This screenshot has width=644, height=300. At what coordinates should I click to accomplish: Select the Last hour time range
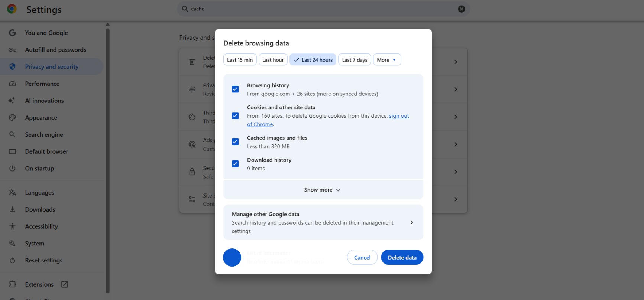pos(273,60)
